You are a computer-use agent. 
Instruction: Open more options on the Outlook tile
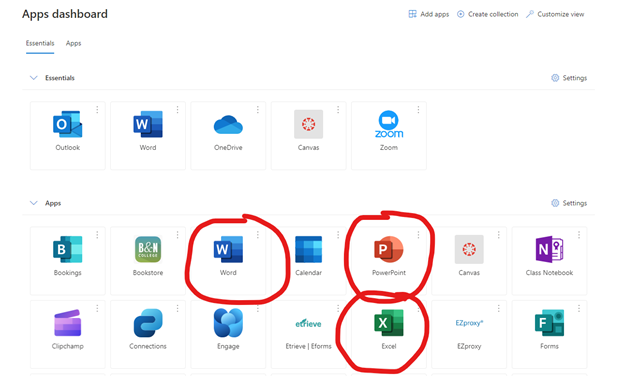coord(97,109)
